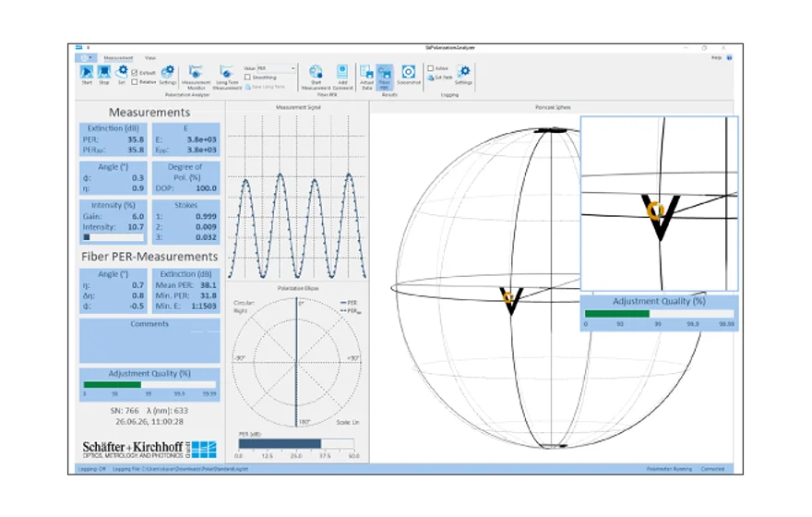812x517 pixels.
Task: Switch to the View ribbon tab
Action: [x=150, y=58]
